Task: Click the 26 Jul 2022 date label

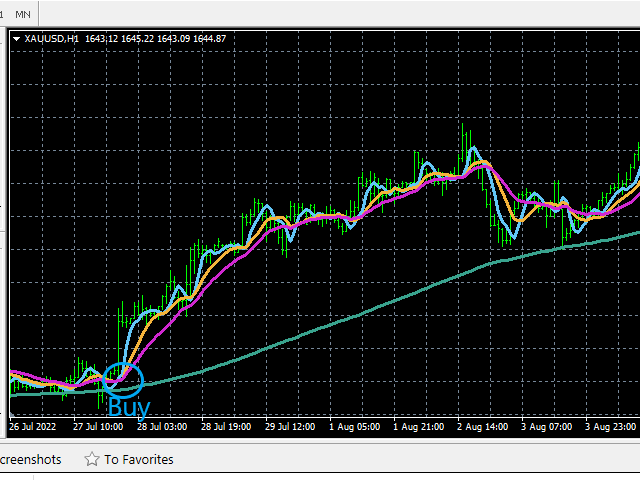Action: [x=32, y=427]
